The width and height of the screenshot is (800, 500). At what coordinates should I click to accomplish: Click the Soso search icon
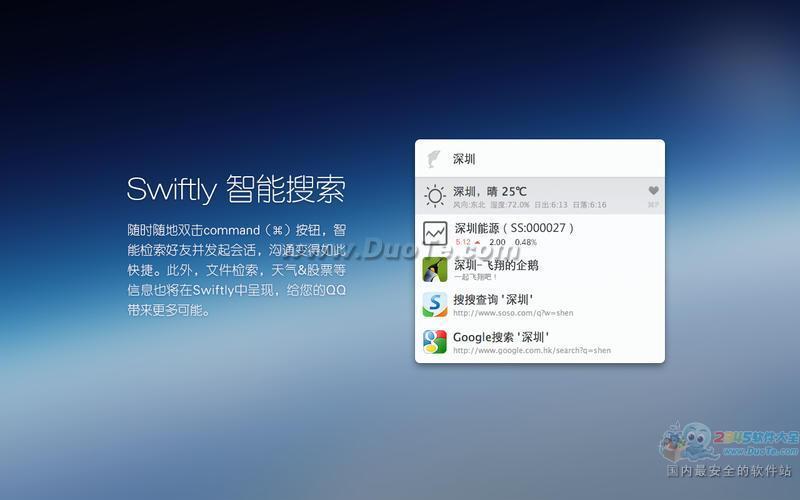click(x=435, y=305)
